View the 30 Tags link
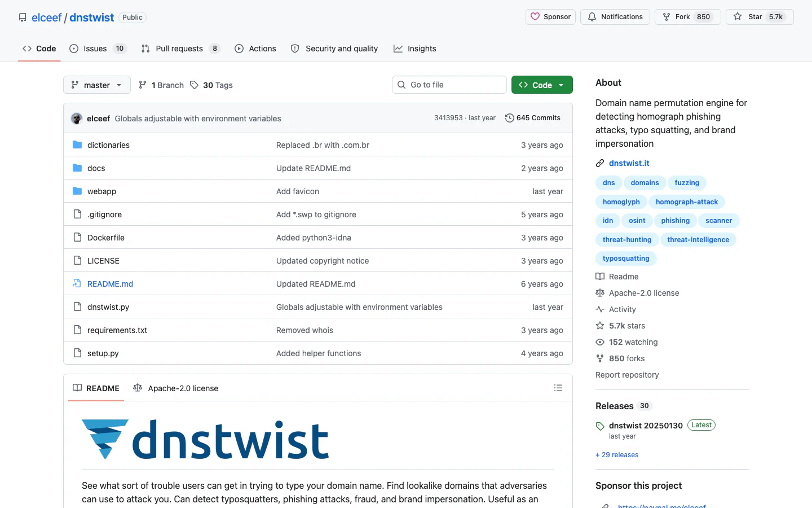Image resolution: width=812 pixels, height=508 pixels. tap(211, 85)
